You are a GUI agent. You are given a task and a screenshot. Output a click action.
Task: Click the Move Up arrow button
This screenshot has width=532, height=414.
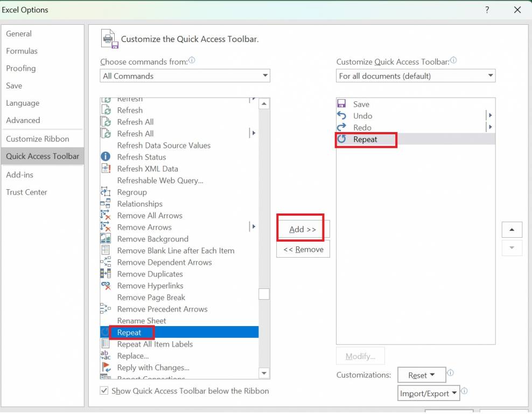(512, 230)
